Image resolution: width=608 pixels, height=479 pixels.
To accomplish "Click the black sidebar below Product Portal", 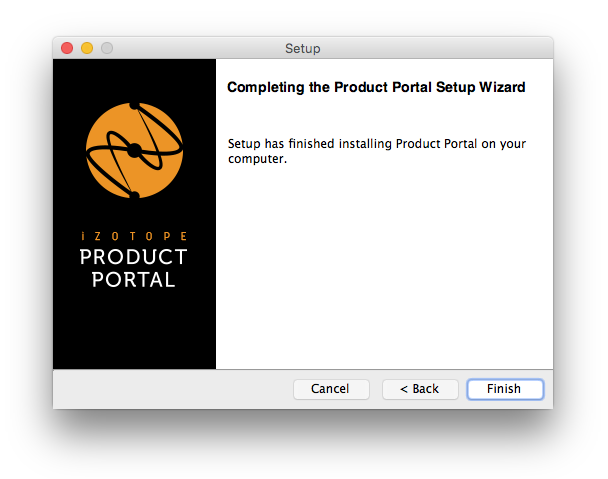I will pos(134,330).
